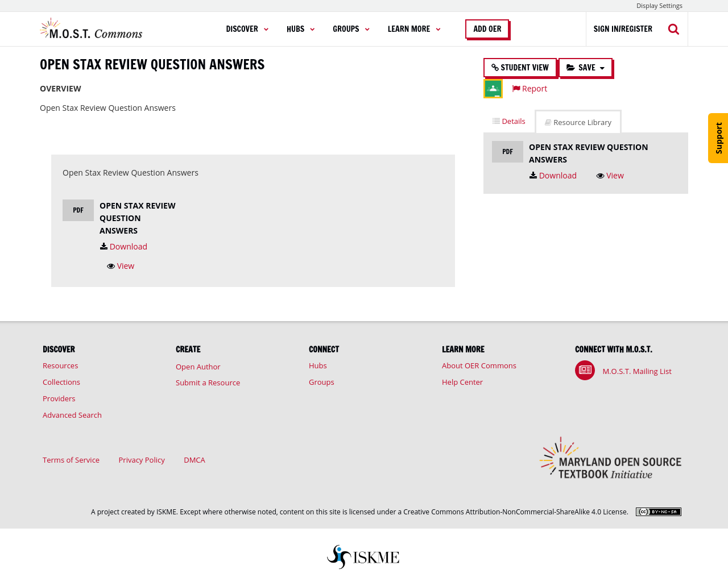Select the Resource Library tab
Screen dimensions: 728x582
click(x=578, y=122)
